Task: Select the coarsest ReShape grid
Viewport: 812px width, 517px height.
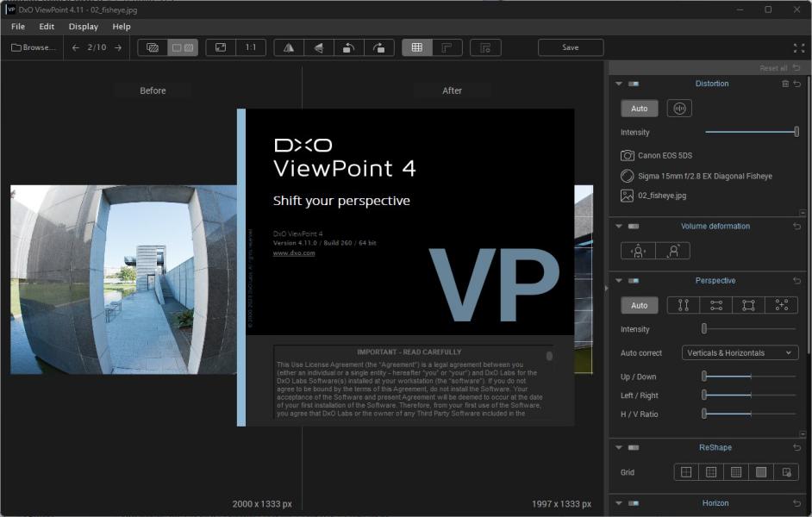Action: (686, 472)
